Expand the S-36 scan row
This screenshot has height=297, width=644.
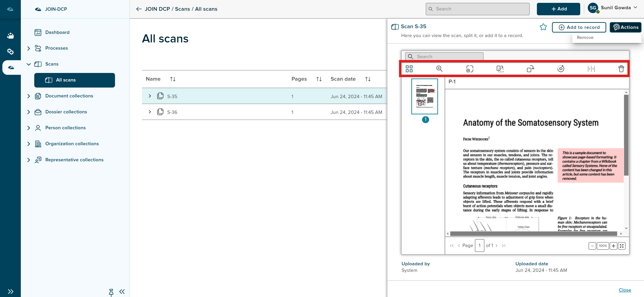150,112
